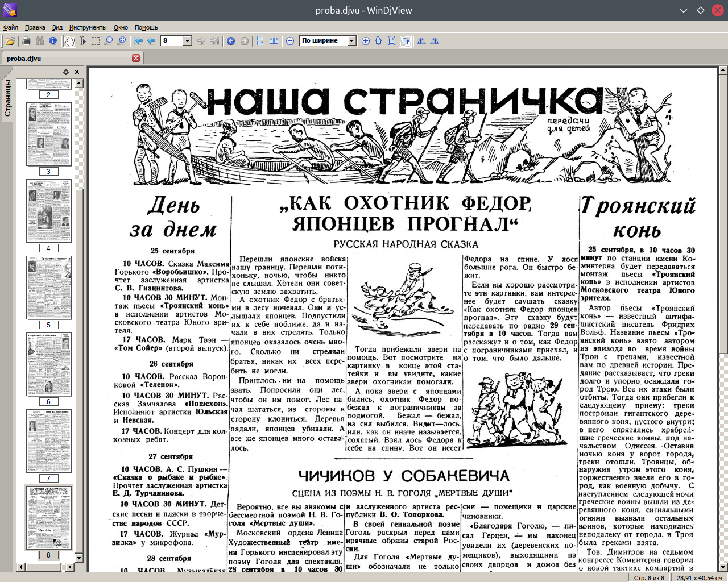
Task: Select the magnifying glass tool
Action: coord(108,41)
